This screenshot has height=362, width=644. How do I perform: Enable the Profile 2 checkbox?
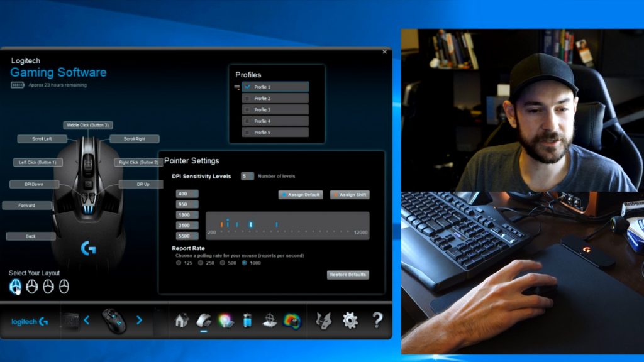pyautogui.click(x=247, y=99)
